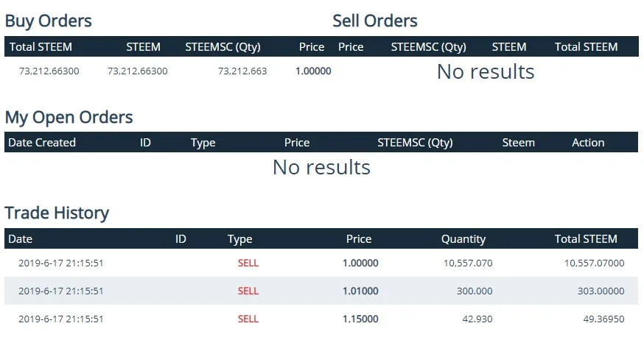The width and height of the screenshot is (644, 337).
Task: Click the Date Created header in Open Orders
Action: click(x=42, y=142)
